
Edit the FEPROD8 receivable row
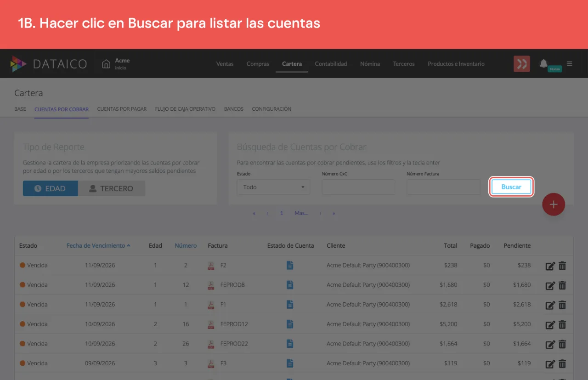(x=550, y=285)
